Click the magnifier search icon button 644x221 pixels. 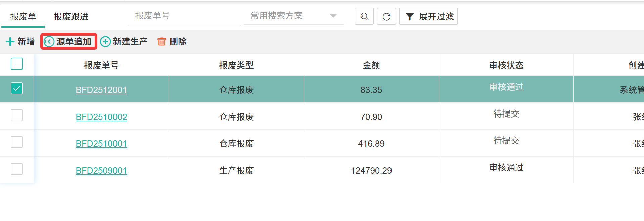(x=364, y=16)
